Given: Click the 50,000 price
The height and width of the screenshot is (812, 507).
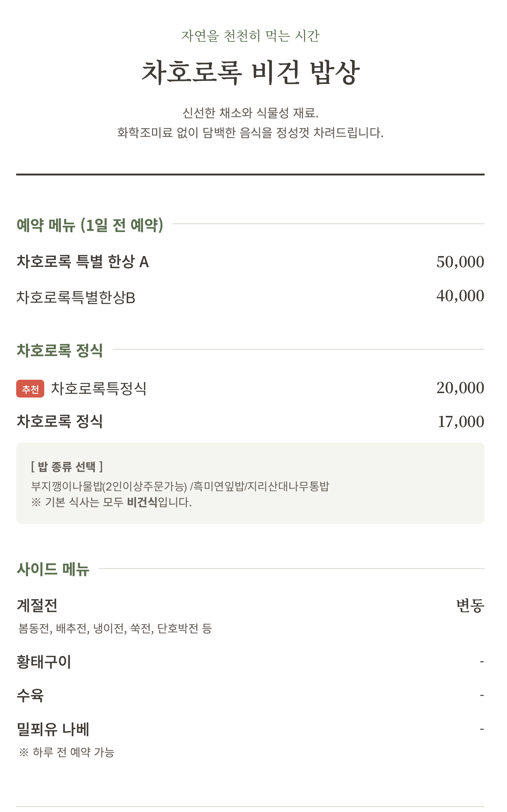Looking at the screenshot, I should 460,262.
